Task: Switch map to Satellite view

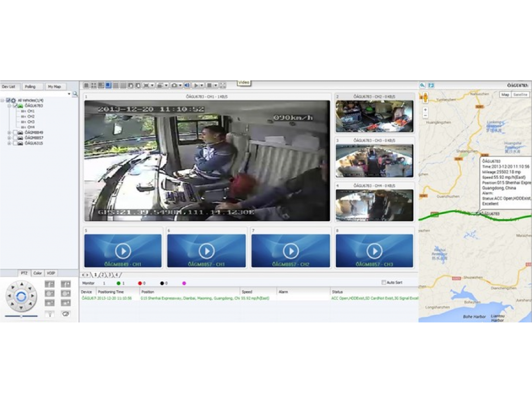Action: coord(521,95)
